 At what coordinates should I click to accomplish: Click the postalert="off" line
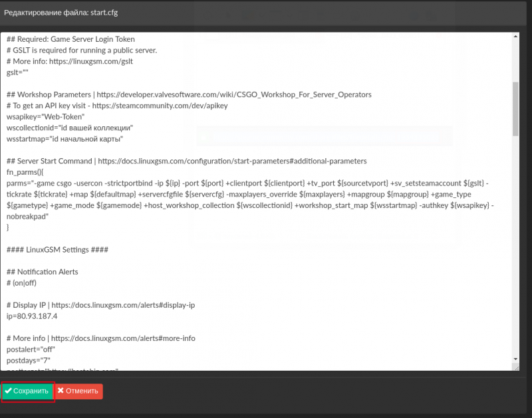pyautogui.click(x=31, y=350)
